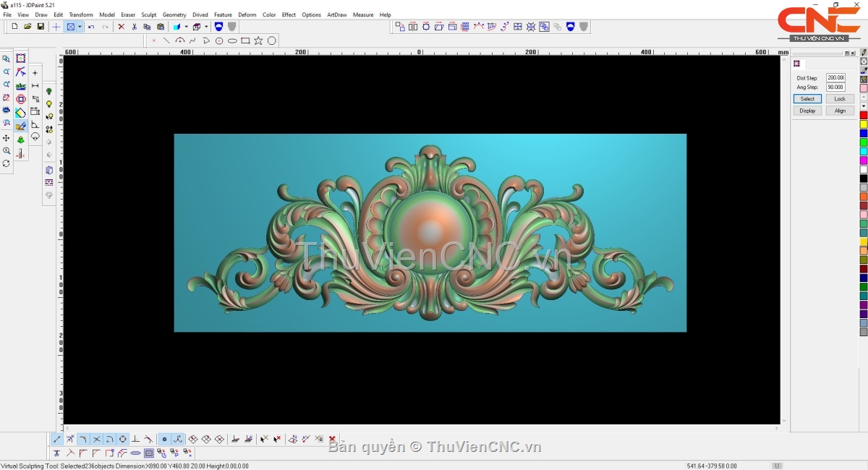Click the scissors Cut icon
This screenshot has height=470, width=868.
click(x=134, y=27)
